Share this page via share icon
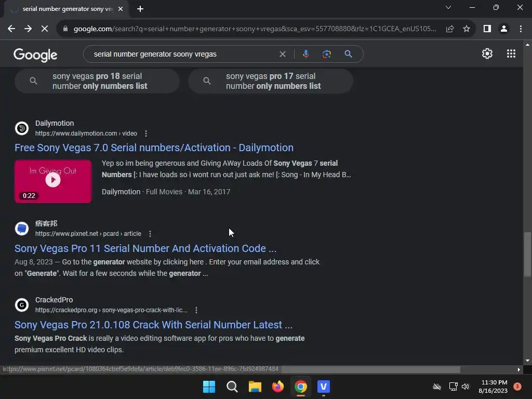This screenshot has height=399, width=532. (450, 29)
